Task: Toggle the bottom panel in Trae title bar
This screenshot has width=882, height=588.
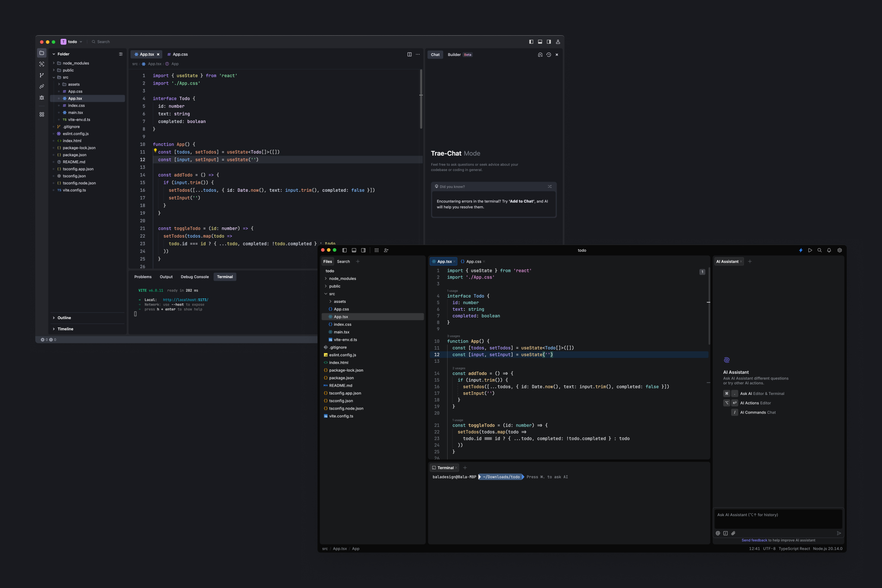Action: (540, 42)
